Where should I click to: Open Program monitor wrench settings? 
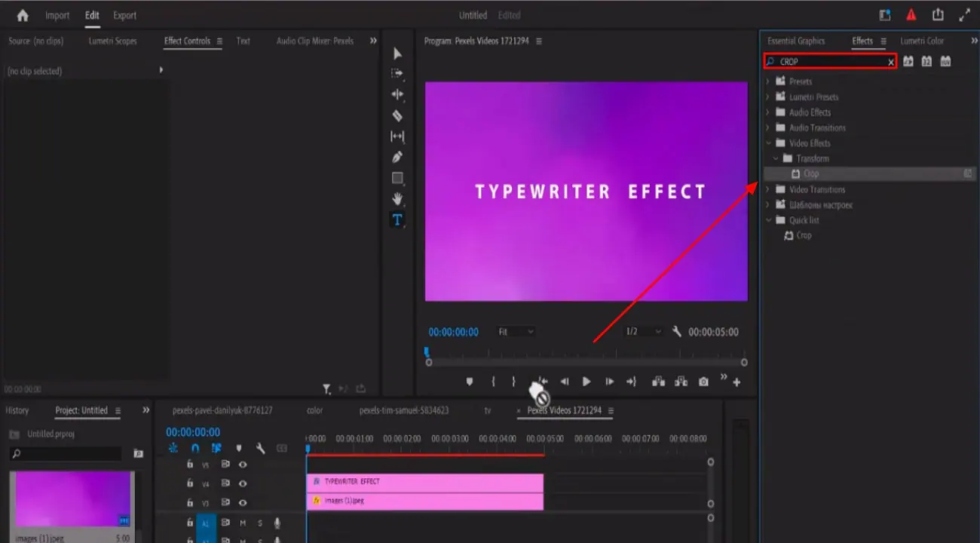677,332
